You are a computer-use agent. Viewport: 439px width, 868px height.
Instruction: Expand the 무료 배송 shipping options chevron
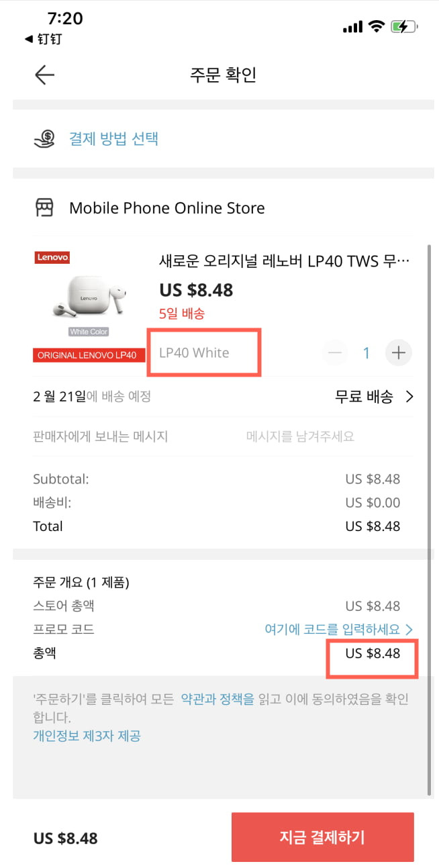[x=409, y=397]
